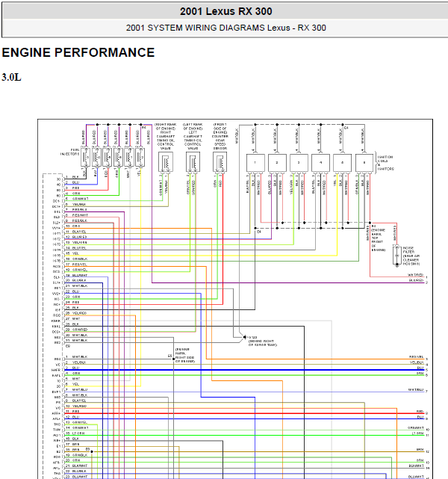The height and width of the screenshot is (479, 448).
Task: Click the fuel injector symbol above the GRN wire
Action: 118,157
